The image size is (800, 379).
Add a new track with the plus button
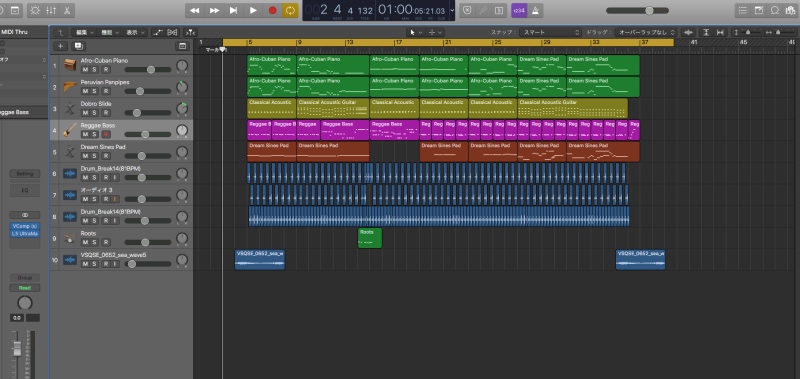click(x=60, y=46)
